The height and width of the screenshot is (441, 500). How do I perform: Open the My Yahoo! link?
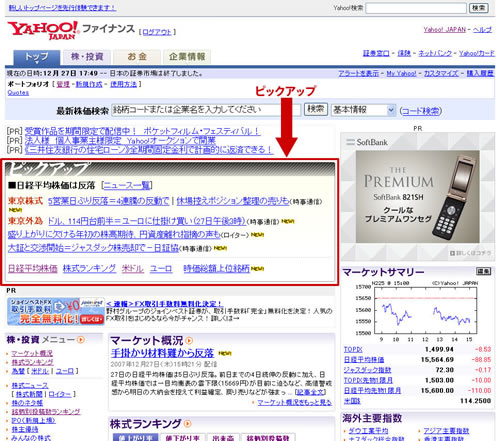pyautogui.click(x=401, y=73)
